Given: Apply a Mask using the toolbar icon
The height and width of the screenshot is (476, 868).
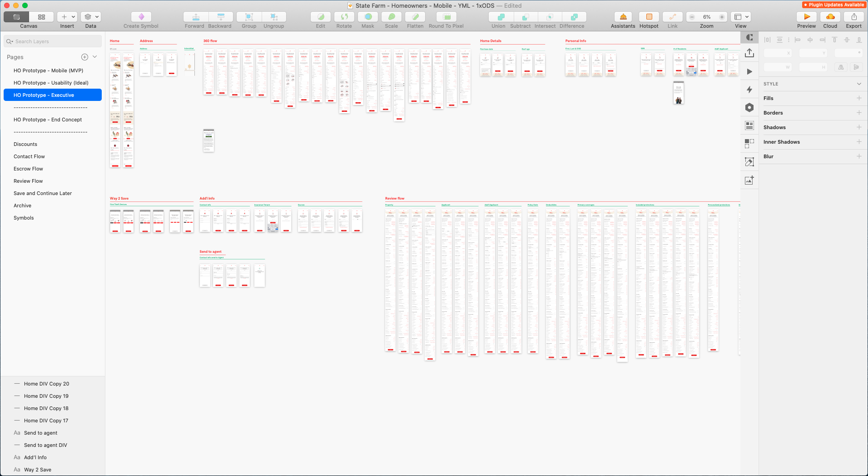Looking at the screenshot, I should (367, 17).
